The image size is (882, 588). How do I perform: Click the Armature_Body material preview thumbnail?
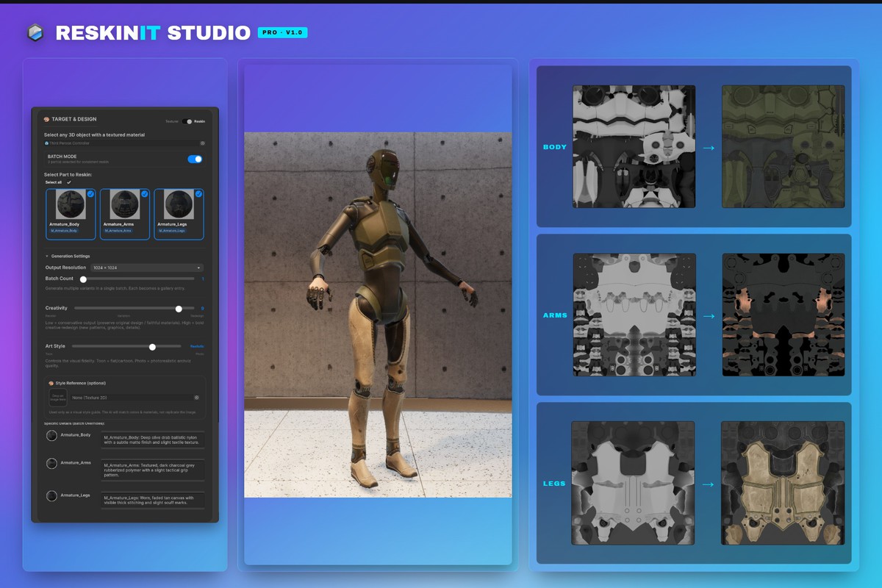point(71,204)
